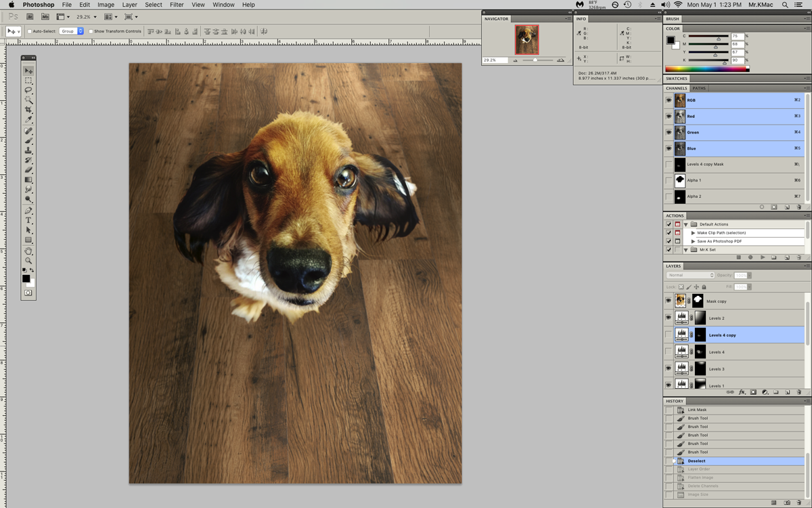Enable the Auto-Select checkbox
The width and height of the screenshot is (812, 508).
click(x=30, y=31)
